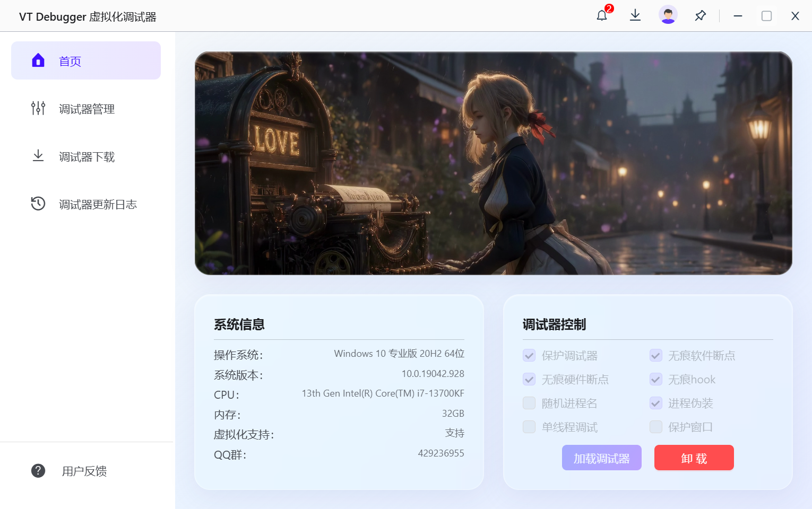
Task: Check the 单线程调试 option
Action: coord(529,427)
